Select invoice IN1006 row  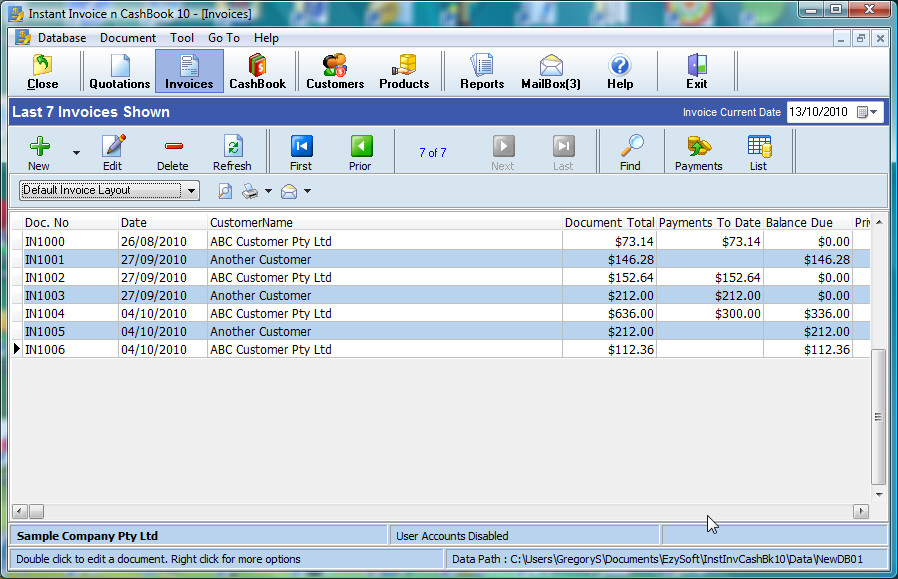click(x=440, y=350)
